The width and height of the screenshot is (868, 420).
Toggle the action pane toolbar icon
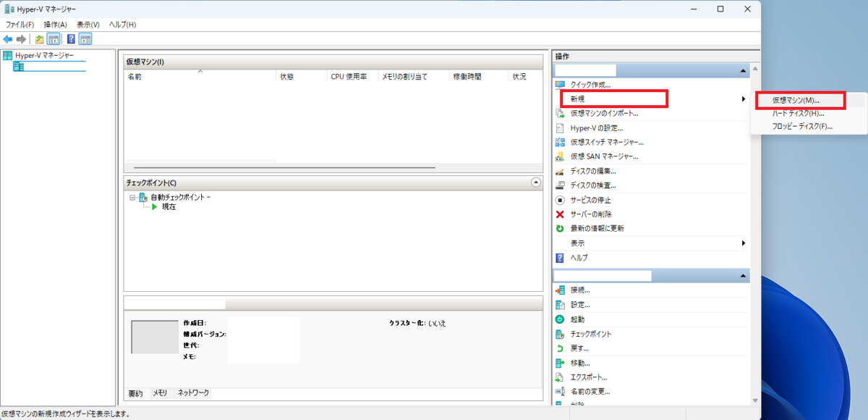(85, 39)
